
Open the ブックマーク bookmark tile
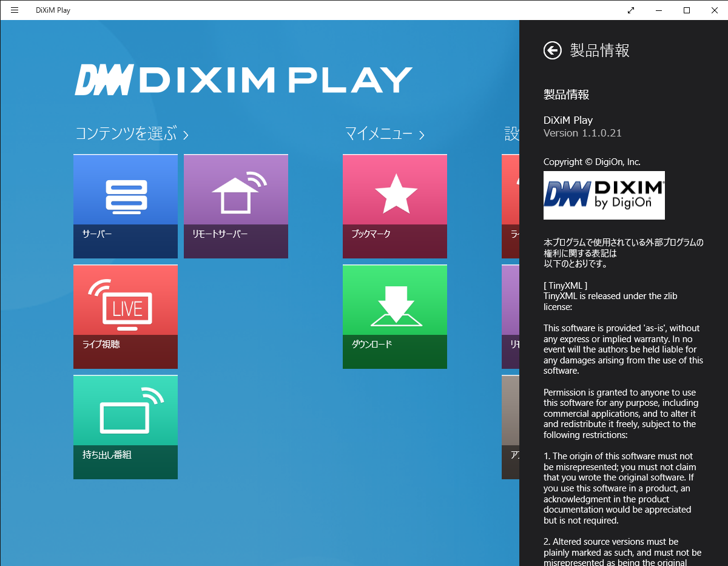394,206
